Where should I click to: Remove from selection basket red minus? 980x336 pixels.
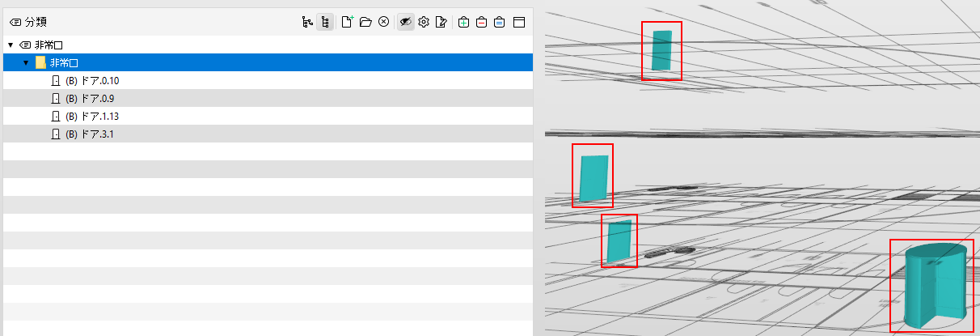481,23
